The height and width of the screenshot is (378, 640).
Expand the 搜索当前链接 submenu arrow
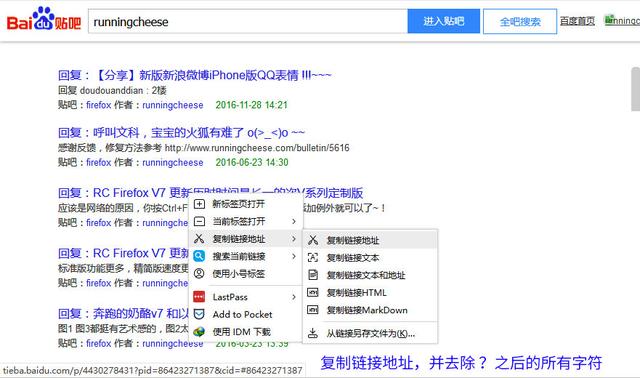coord(294,256)
